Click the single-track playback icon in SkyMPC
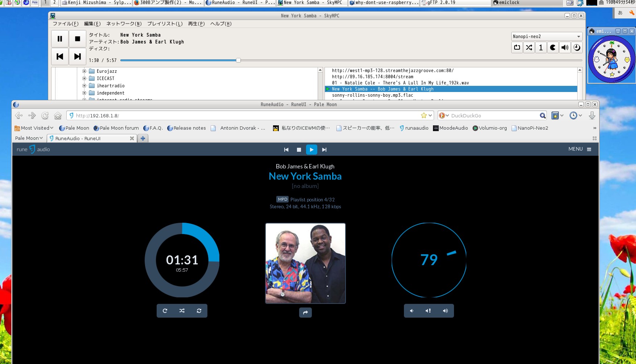Viewport: 636px width, 364px height. (x=541, y=47)
